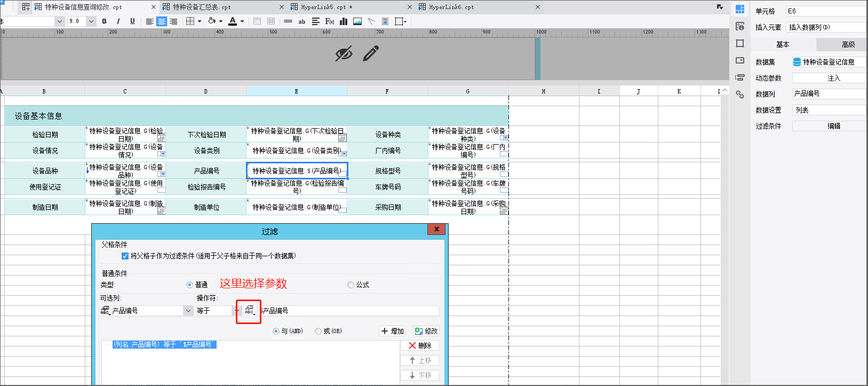Select 基本 tab in cell panel
Image resolution: width=868 pixels, height=386 pixels.
click(x=783, y=44)
